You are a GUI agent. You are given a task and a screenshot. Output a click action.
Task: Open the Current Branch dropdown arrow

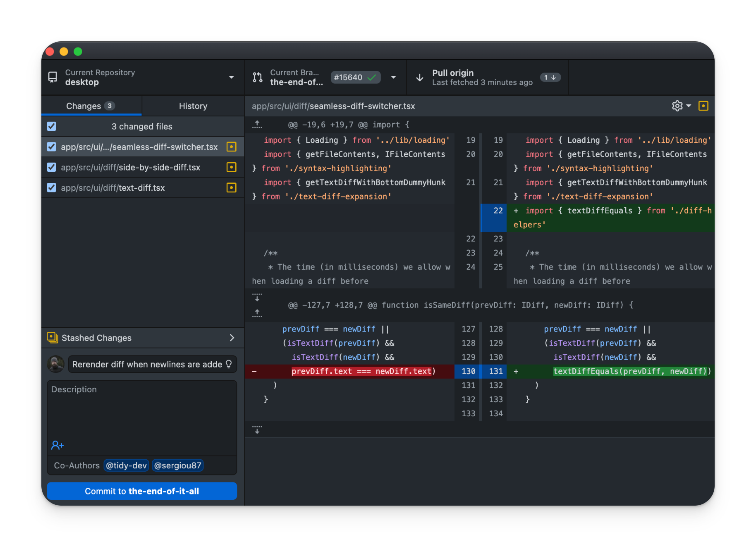[x=393, y=77]
